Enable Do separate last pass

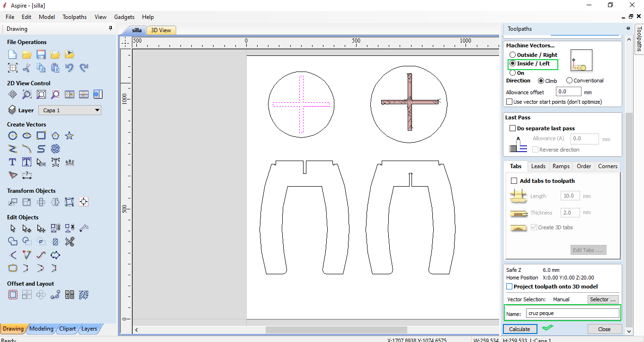[x=512, y=128]
